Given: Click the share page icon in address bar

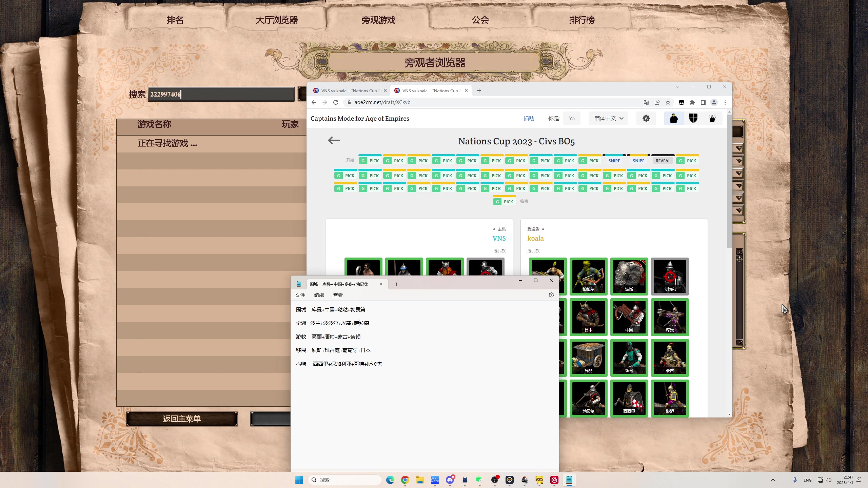Looking at the screenshot, I should [657, 102].
